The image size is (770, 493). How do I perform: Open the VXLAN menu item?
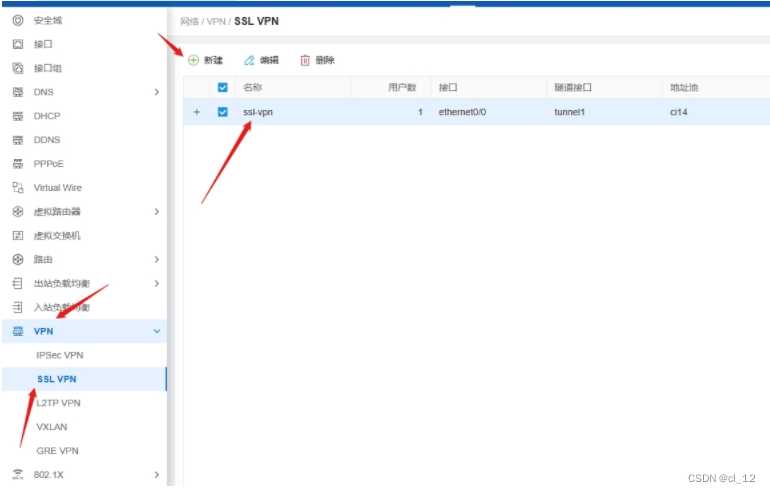pyautogui.click(x=52, y=427)
